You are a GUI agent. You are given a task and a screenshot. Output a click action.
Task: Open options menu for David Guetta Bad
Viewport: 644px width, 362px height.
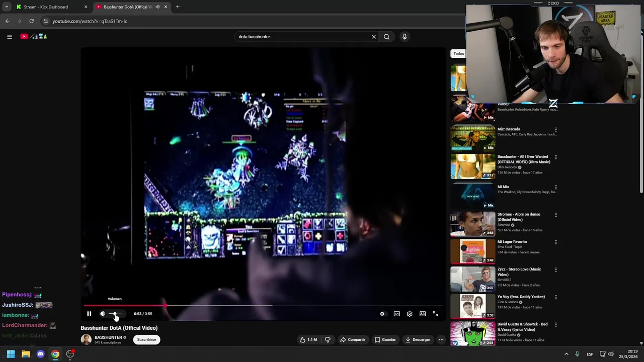(x=556, y=325)
